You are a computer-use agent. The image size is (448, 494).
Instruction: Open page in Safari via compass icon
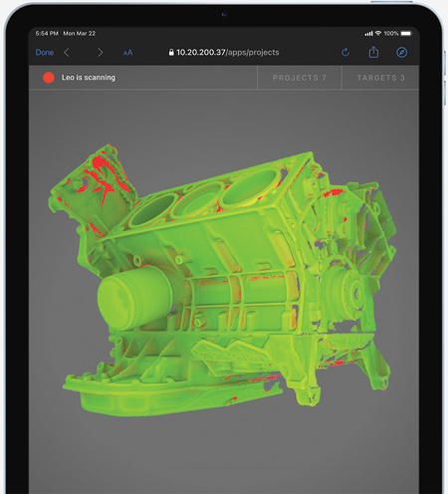(401, 52)
